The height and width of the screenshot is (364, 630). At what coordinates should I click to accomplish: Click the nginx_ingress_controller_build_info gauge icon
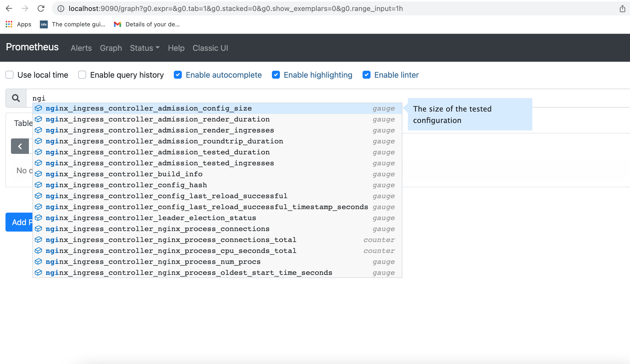(x=39, y=174)
